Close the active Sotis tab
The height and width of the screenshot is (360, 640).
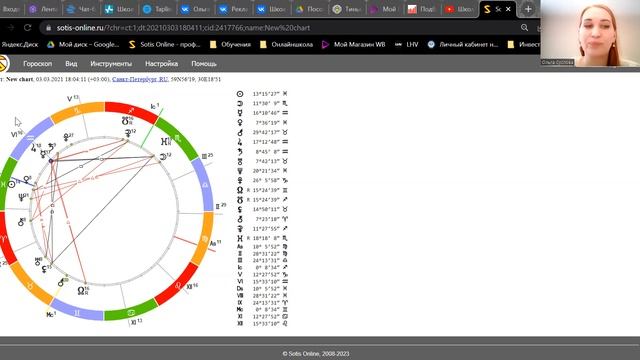click(x=508, y=9)
